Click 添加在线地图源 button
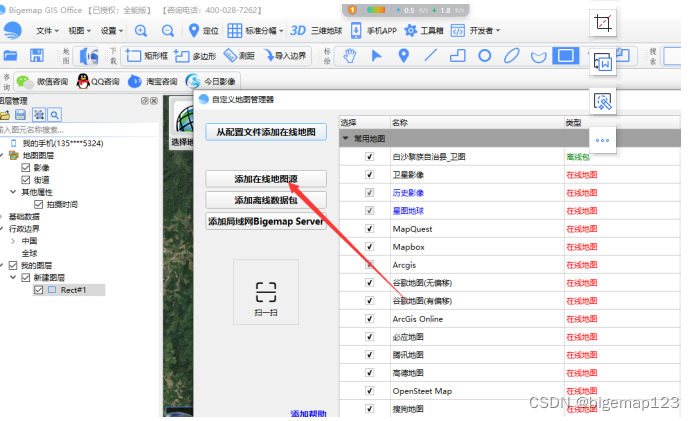The width and height of the screenshot is (694, 421). pyautogui.click(x=266, y=179)
